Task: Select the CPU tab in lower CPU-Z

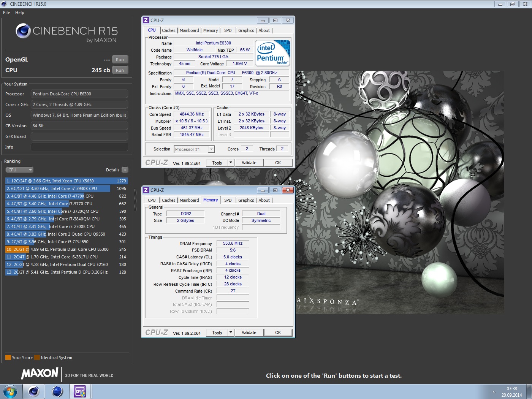Action: (152, 200)
